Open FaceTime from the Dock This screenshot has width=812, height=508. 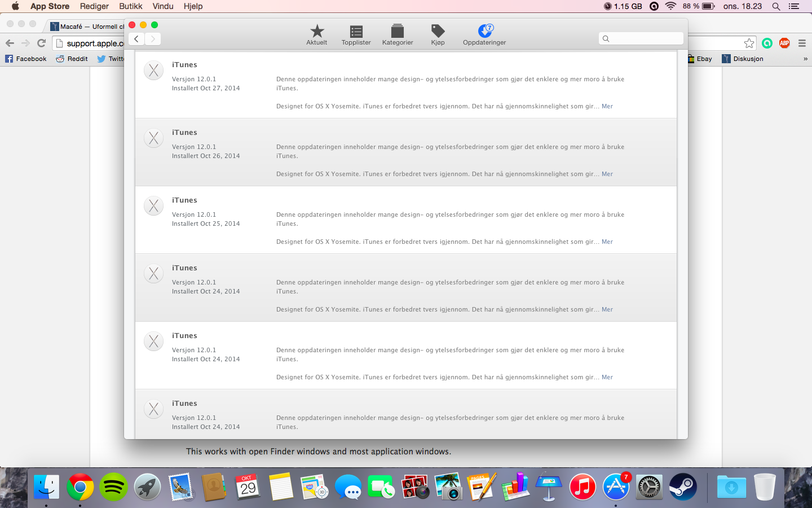[382, 487]
